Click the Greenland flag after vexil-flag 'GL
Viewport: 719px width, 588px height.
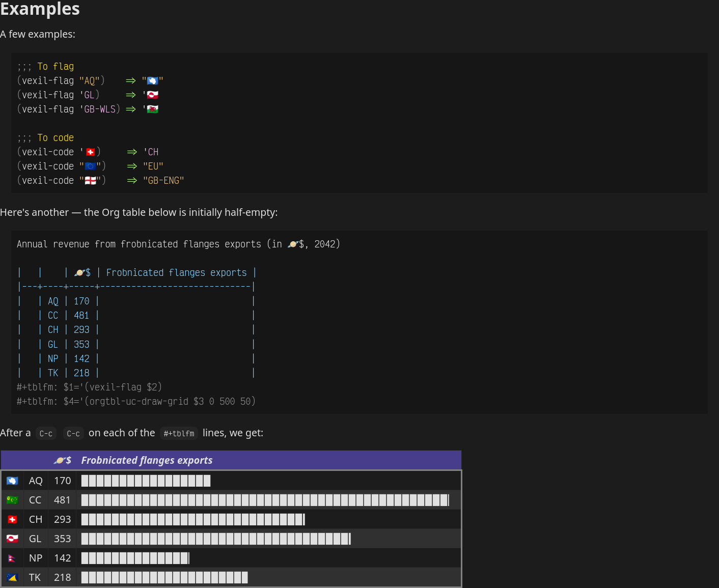[x=152, y=95]
